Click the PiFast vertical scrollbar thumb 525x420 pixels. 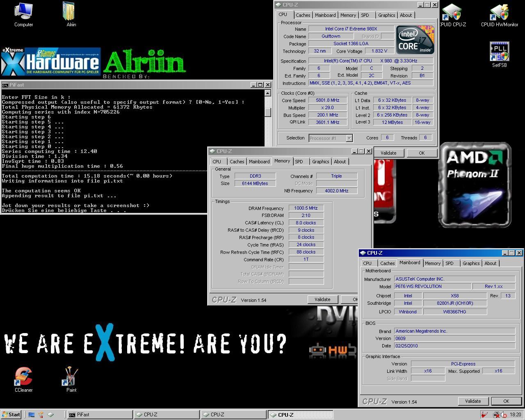tap(267, 112)
